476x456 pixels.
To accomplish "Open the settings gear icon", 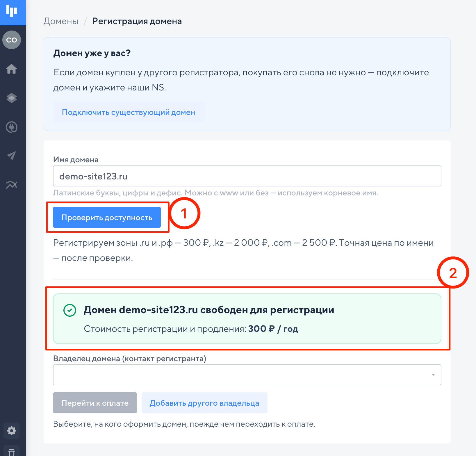I will coord(12,430).
